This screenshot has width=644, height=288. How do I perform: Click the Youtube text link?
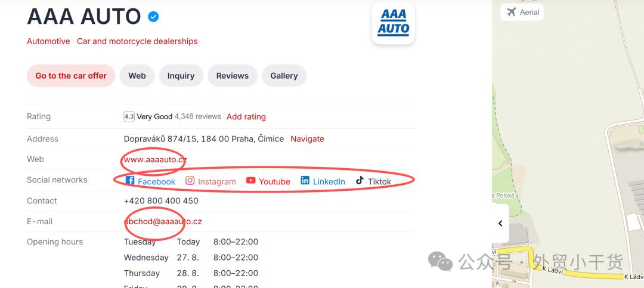(x=274, y=182)
